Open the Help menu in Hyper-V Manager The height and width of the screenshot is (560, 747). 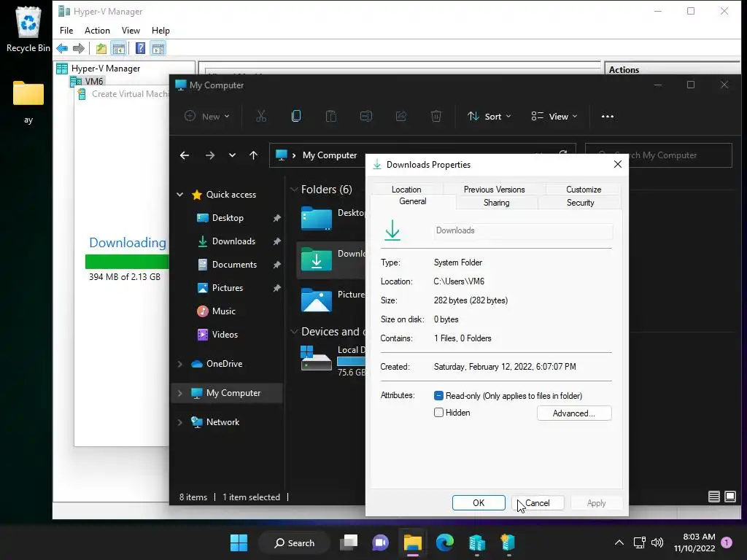160,31
